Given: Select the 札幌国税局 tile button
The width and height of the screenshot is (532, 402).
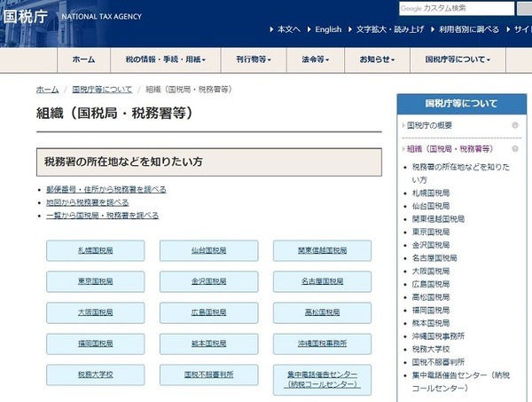Looking at the screenshot, I should (x=96, y=250).
